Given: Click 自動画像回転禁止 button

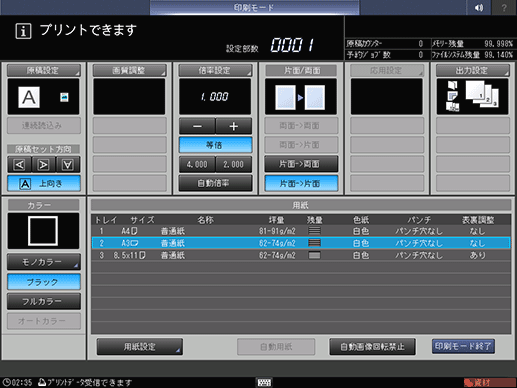Looking at the screenshot, I should [372, 347].
